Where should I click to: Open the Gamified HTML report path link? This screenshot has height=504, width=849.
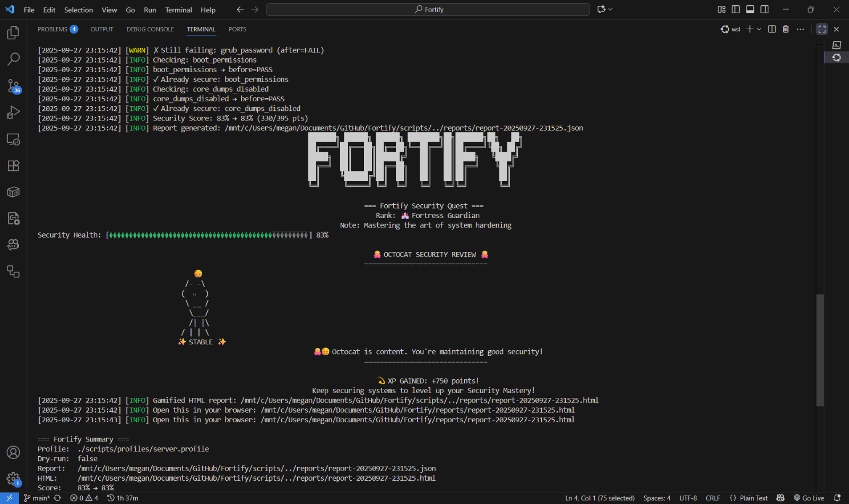point(419,401)
